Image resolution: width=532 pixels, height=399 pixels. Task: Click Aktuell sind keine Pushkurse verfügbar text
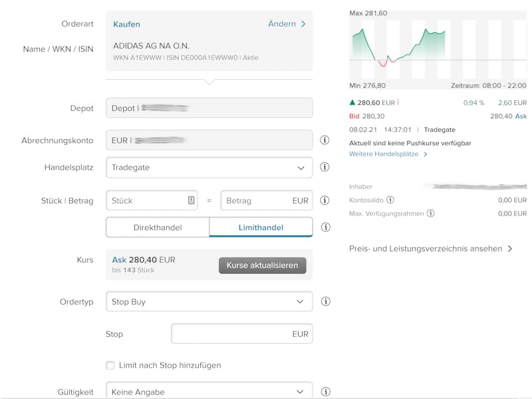click(410, 143)
